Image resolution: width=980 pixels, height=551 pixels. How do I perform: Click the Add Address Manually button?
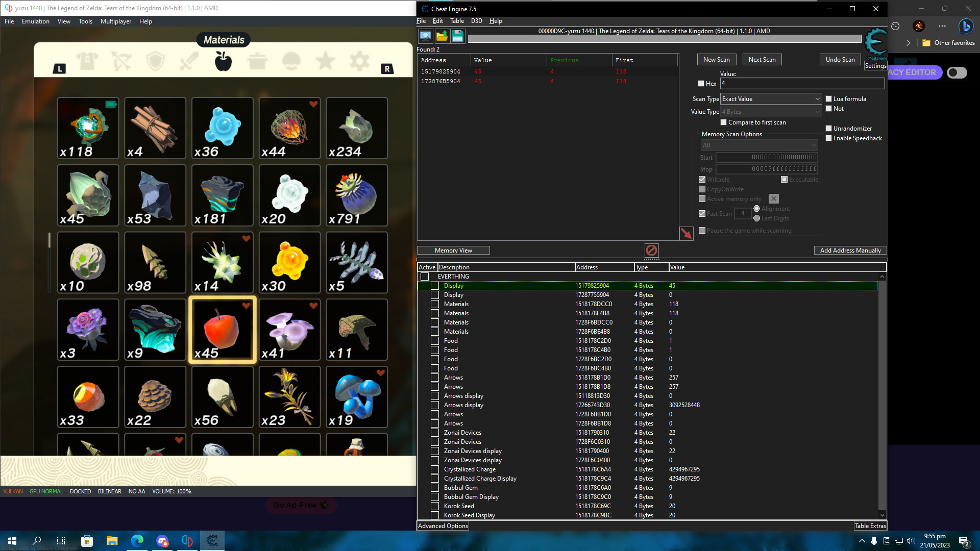(x=850, y=251)
